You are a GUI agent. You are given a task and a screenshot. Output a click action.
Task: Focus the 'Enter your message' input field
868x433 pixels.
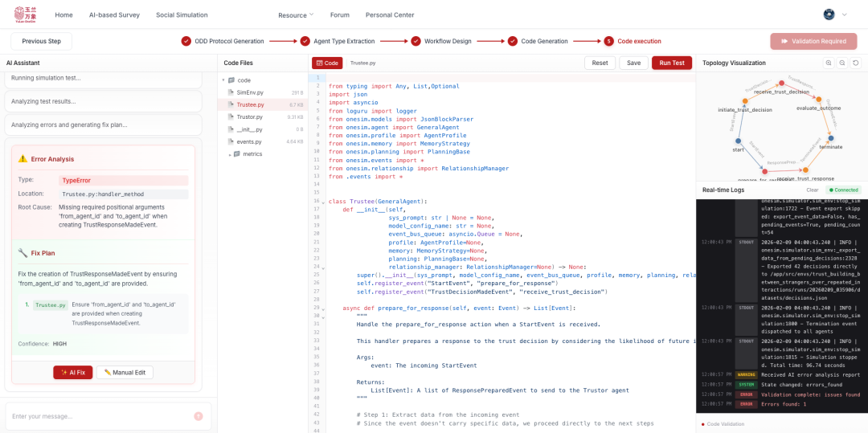pos(96,416)
